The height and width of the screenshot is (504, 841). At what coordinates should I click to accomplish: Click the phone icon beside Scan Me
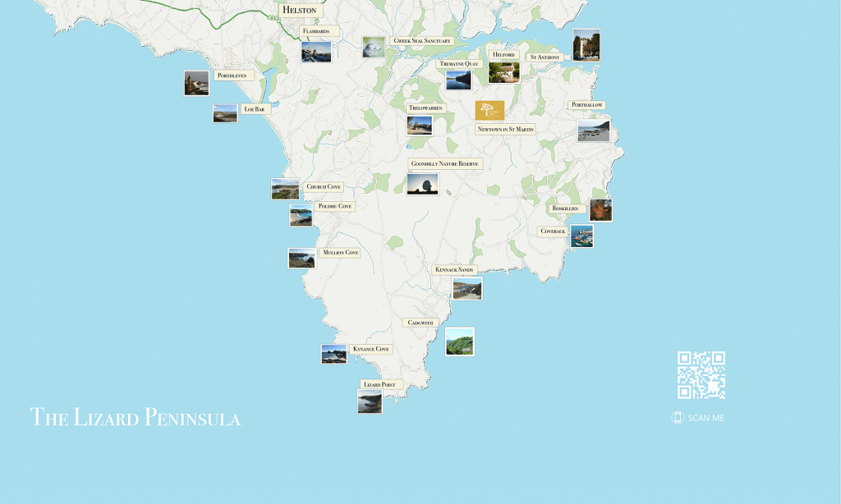click(678, 418)
